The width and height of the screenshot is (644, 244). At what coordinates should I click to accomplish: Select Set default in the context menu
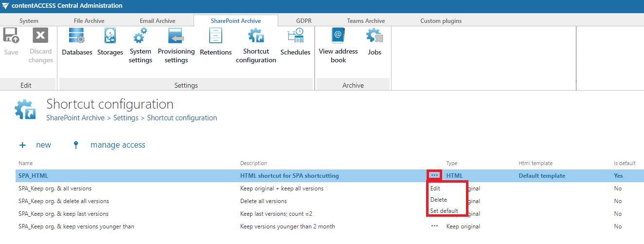(444, 211)
